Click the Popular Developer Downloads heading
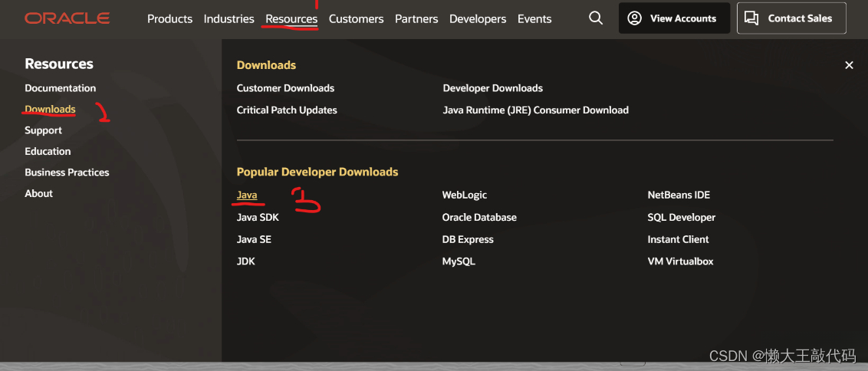Viewport: 868px width, 371px height. point(317,172)
